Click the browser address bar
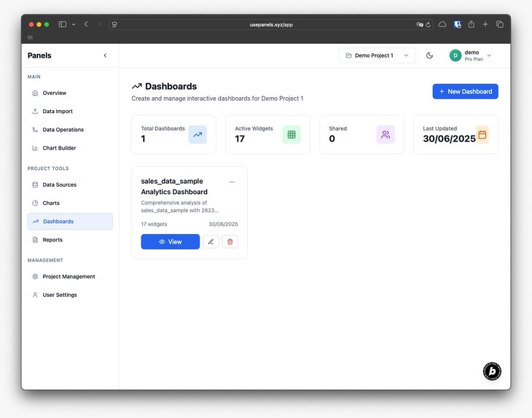The image size is (532, 418). (x=271, y=25)
